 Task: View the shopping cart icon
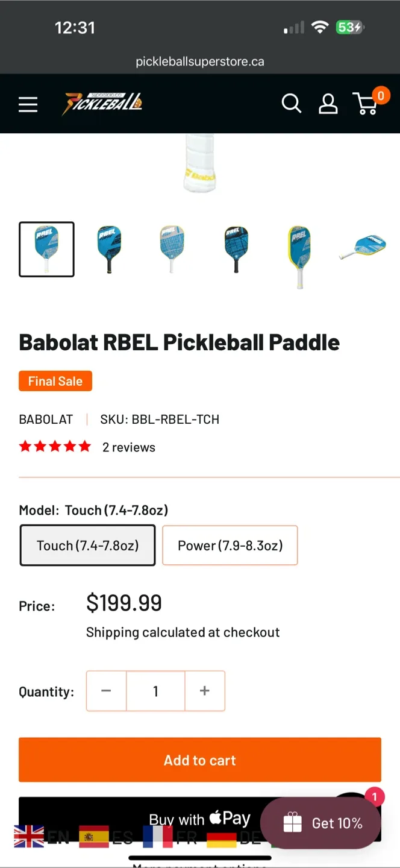(x=366, y=104)
